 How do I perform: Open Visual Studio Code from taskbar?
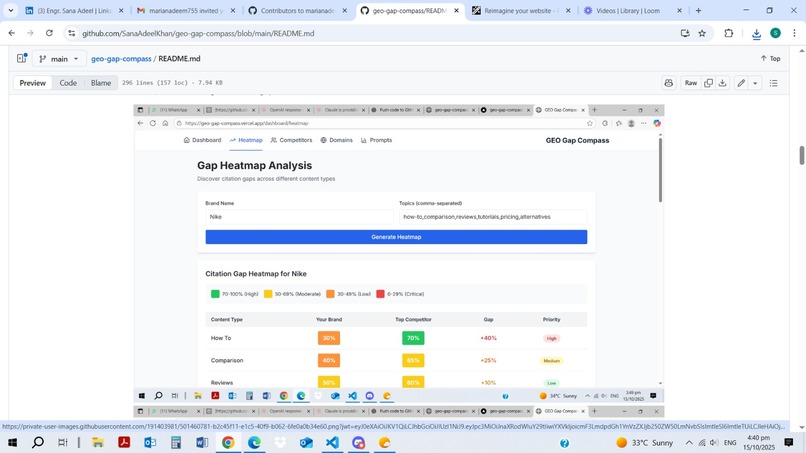(333, 443)
